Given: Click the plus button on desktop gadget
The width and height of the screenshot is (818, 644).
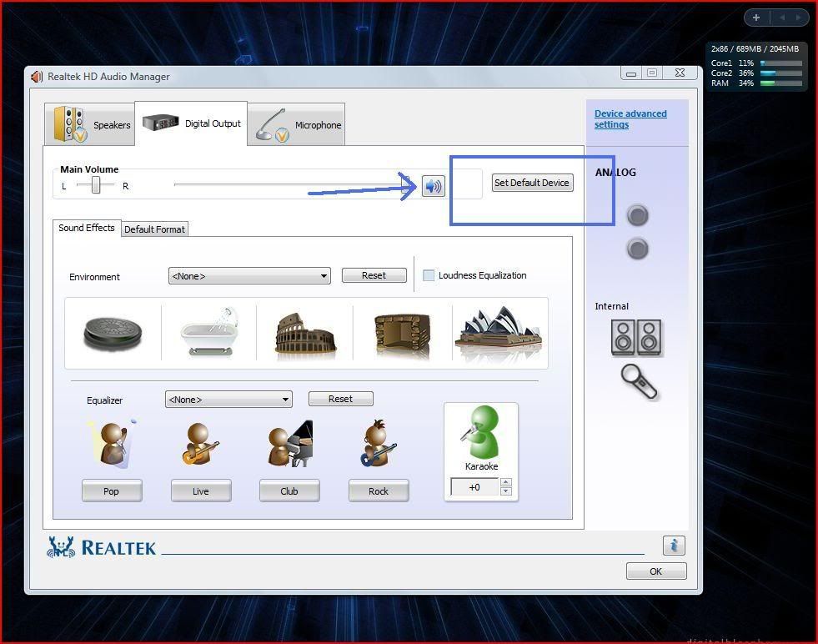Looking at the screenshot, I should click(x=756, y=18).
